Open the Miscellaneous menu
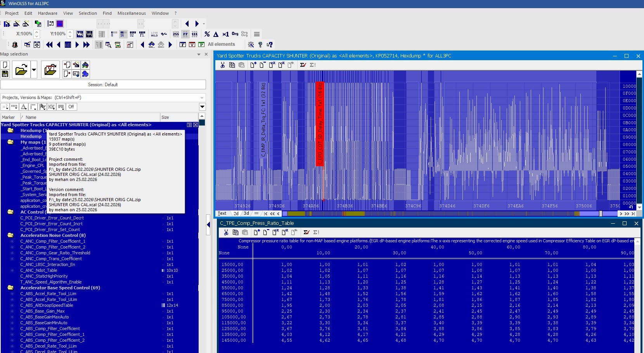Image resolution: width=644 pixels, height=353 pixels. [132, 13]
